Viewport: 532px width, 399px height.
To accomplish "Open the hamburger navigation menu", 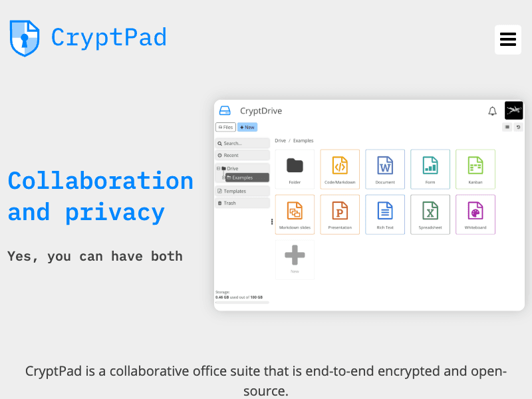I will pos(508,40).
